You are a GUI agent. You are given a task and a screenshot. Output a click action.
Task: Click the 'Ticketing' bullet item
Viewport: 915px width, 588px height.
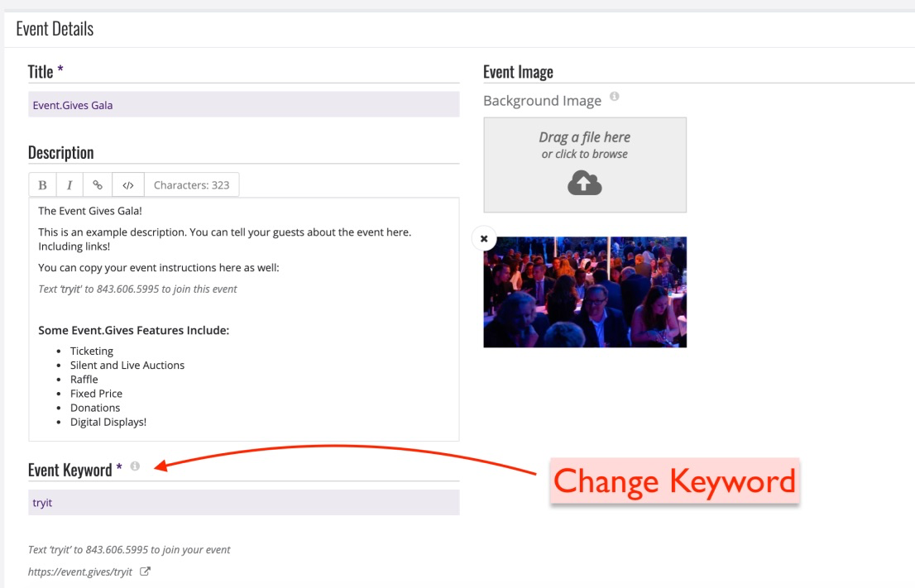click(x=92, y=351)
